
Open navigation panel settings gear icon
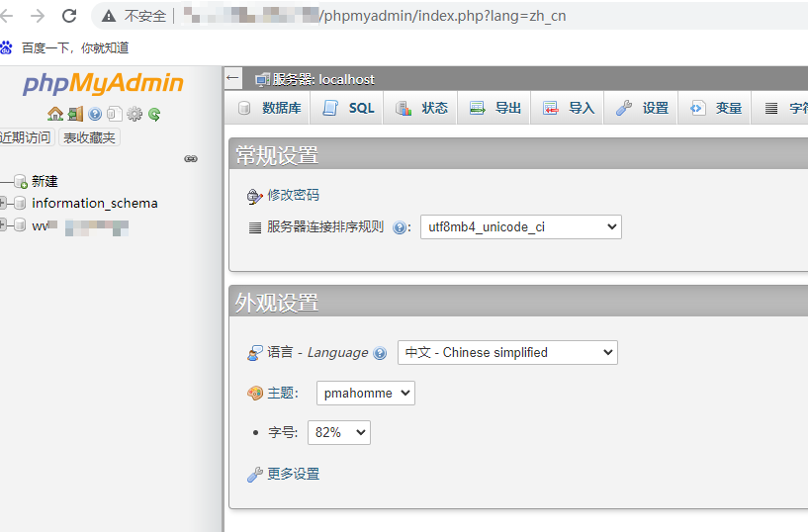tap(135, 114)
